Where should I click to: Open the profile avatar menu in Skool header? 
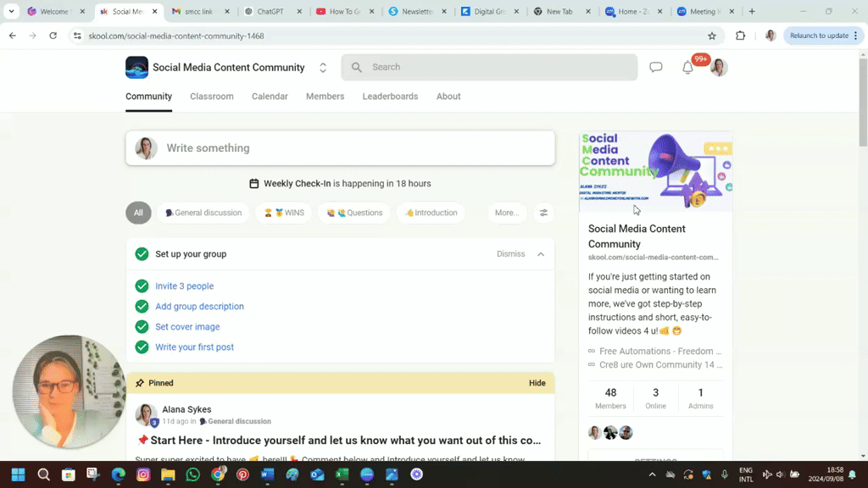coord(719,68)
